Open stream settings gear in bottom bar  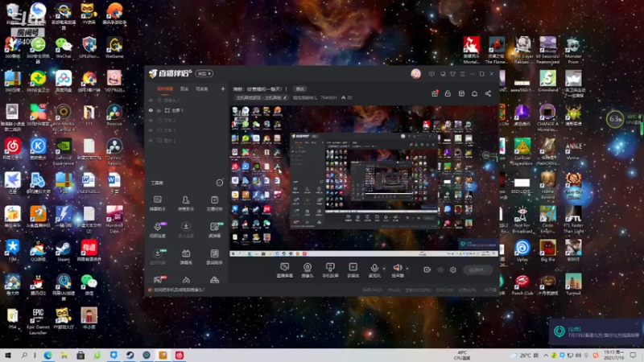(453, 269)
